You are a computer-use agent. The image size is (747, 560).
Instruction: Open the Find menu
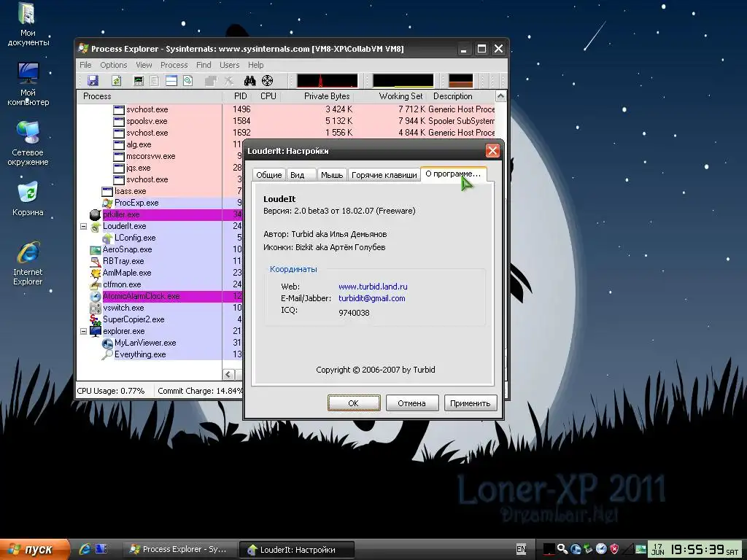(x=204, y=65)
